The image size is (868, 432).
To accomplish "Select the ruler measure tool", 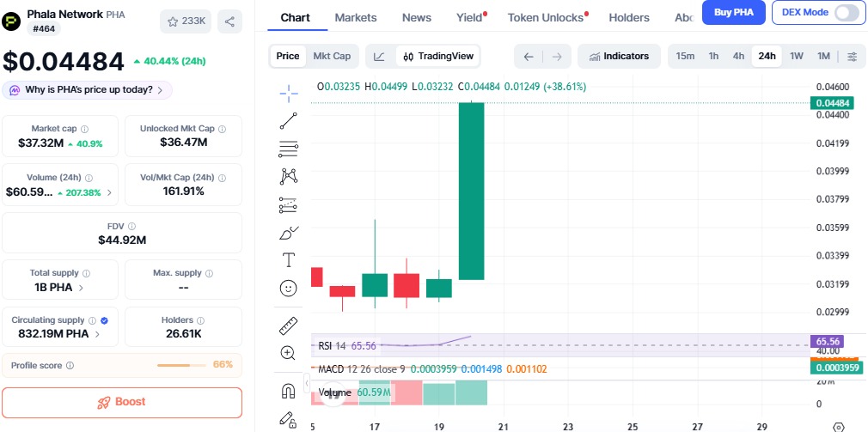I will pyautogui.click(x=289, y=326).
